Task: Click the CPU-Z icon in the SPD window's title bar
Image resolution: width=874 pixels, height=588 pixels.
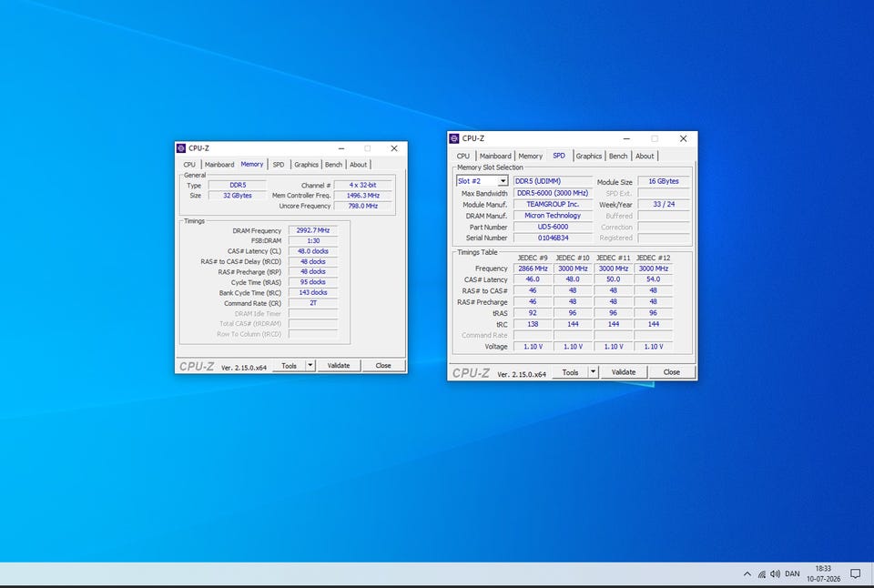Action: pos(453,138)
